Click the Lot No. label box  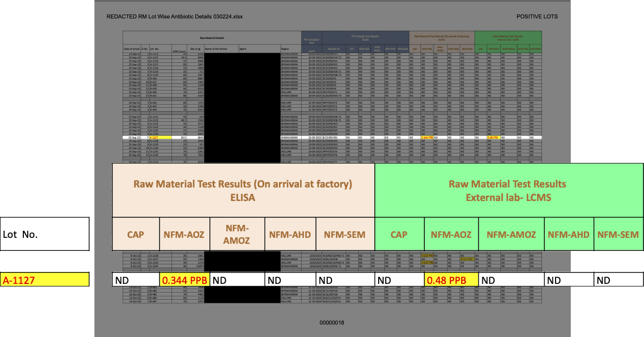coord(44,235)
